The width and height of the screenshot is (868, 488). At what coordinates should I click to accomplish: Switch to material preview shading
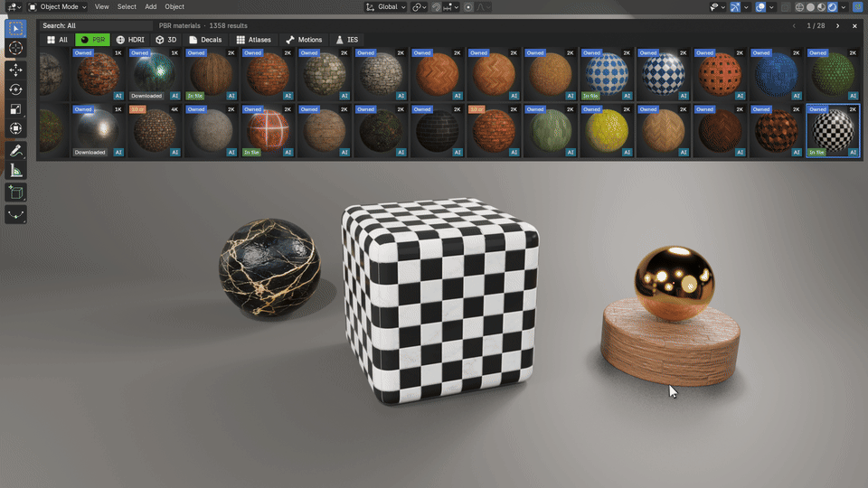coord(822,7)
